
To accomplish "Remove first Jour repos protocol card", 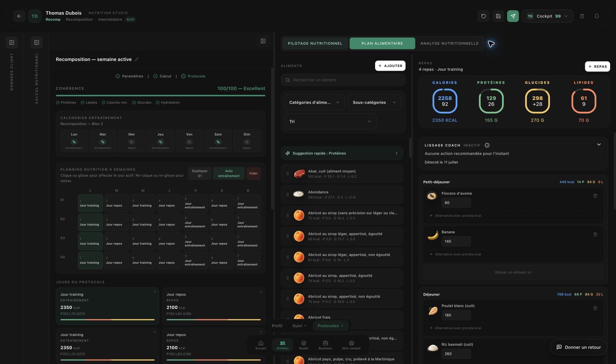I will 261,292.
